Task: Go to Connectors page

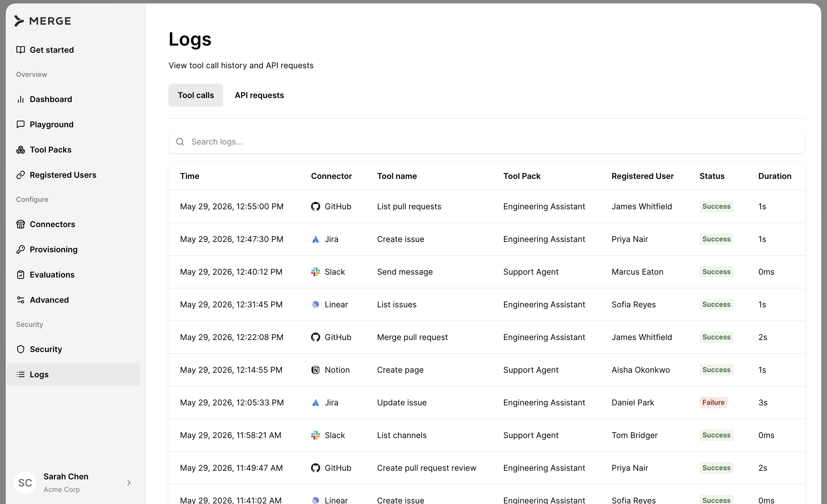Action: (x=73, y=224)
